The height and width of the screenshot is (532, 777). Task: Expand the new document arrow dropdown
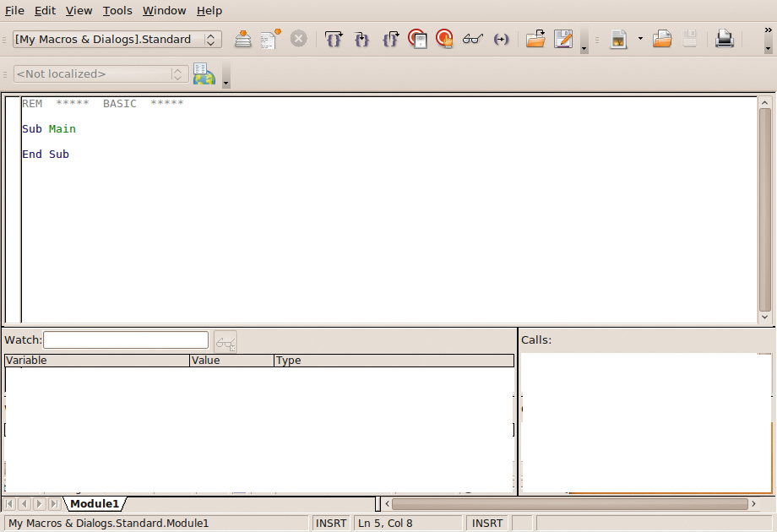coord(640,39)
